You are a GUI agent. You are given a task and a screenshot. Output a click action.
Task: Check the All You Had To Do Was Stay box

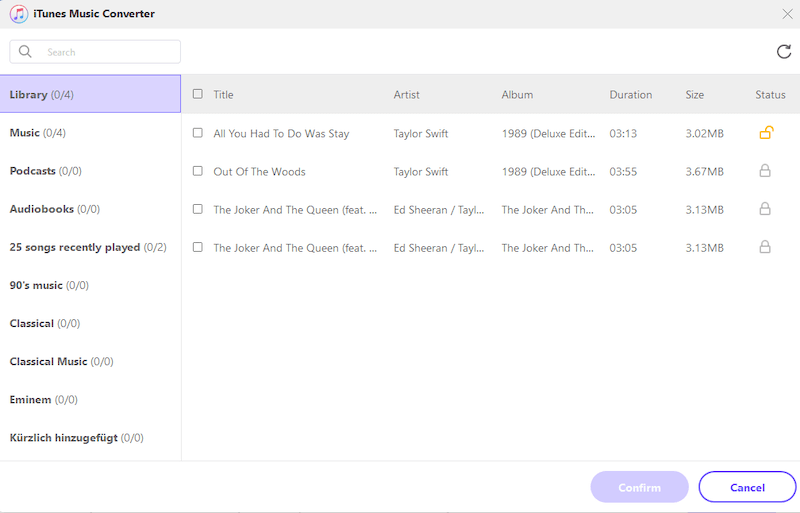coord(197,133)
